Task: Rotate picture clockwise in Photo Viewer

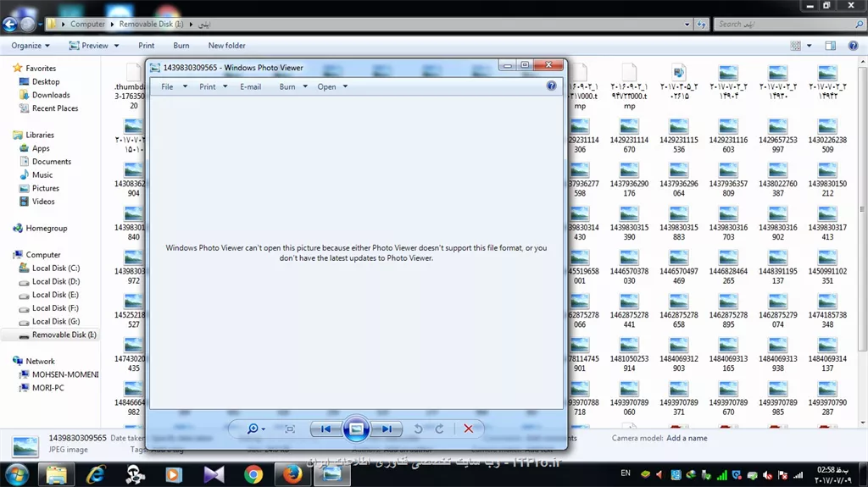Action: (440, 429)
